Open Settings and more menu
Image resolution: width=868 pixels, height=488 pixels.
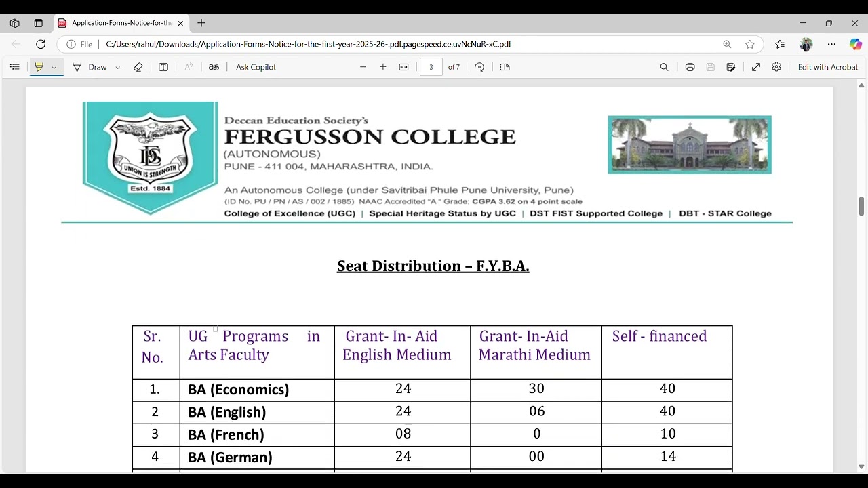point(831,44)
